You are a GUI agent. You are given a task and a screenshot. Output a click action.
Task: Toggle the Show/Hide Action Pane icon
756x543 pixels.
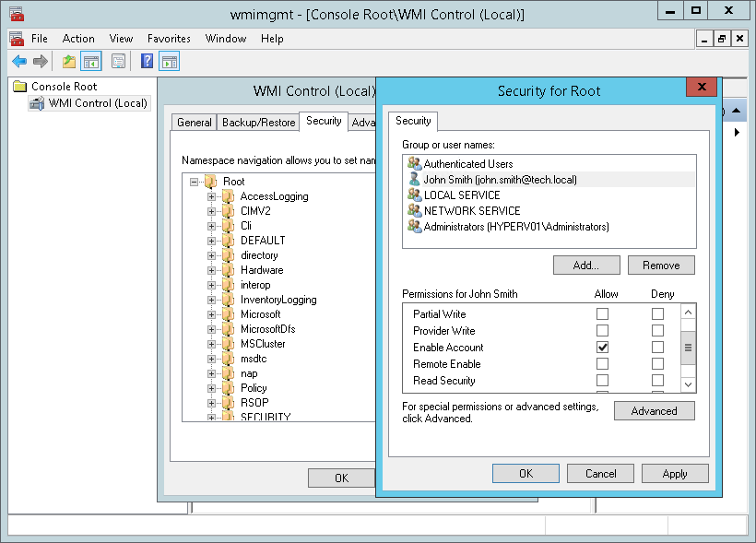coord(170,62)
